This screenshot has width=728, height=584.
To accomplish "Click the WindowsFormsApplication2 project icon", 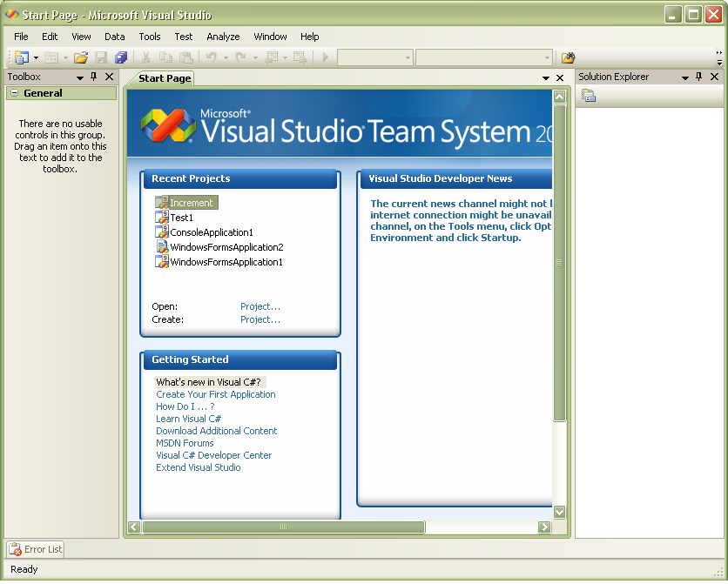I will 162,247.
